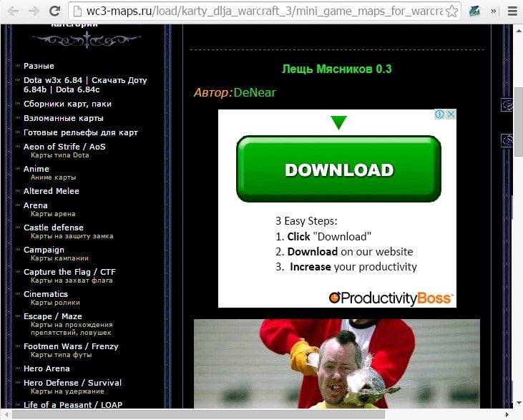
Task: Open Life of a Peasant / LOAP category
Action: pos(73,405)
